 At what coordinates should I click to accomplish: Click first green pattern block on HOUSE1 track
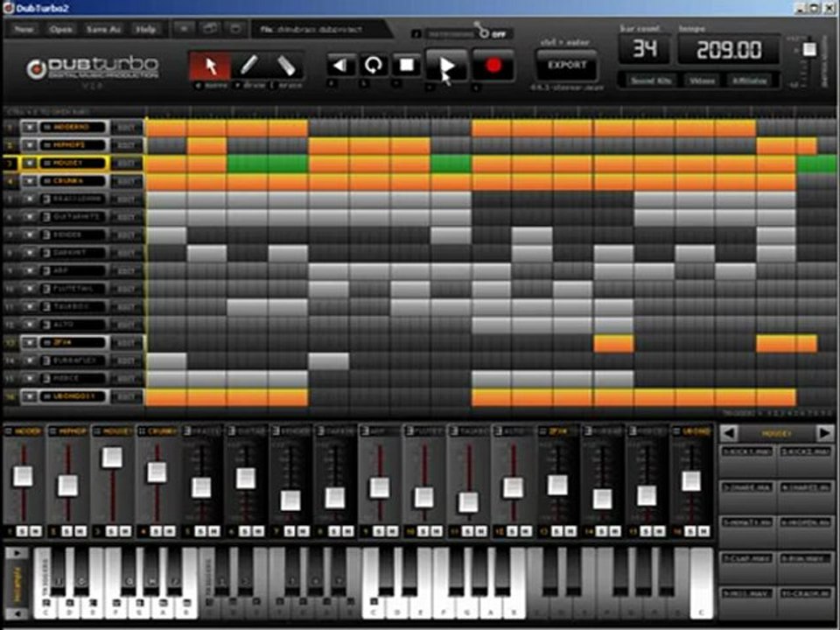coord(247,164)
